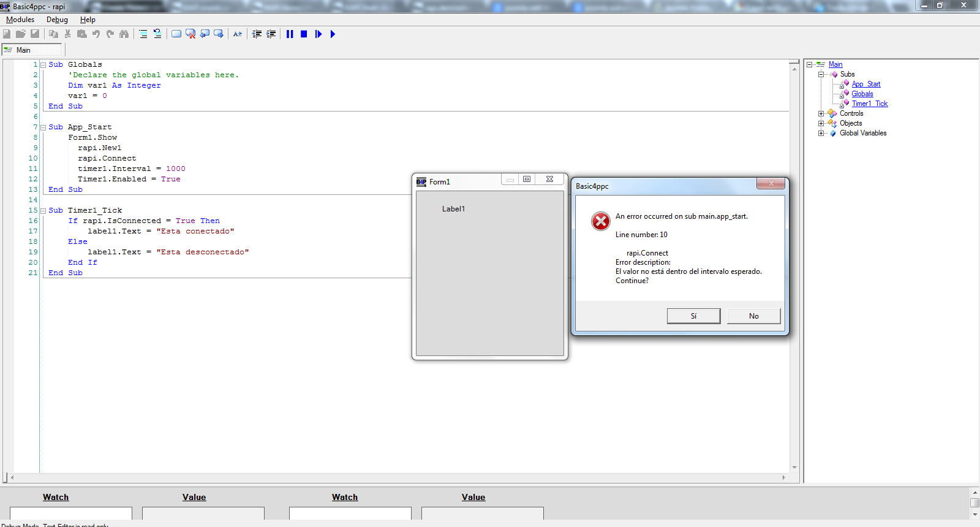This screenshot has width=980, height=527.
Task: Go to next breakpoint icon
Action: (x=219, y=34)
